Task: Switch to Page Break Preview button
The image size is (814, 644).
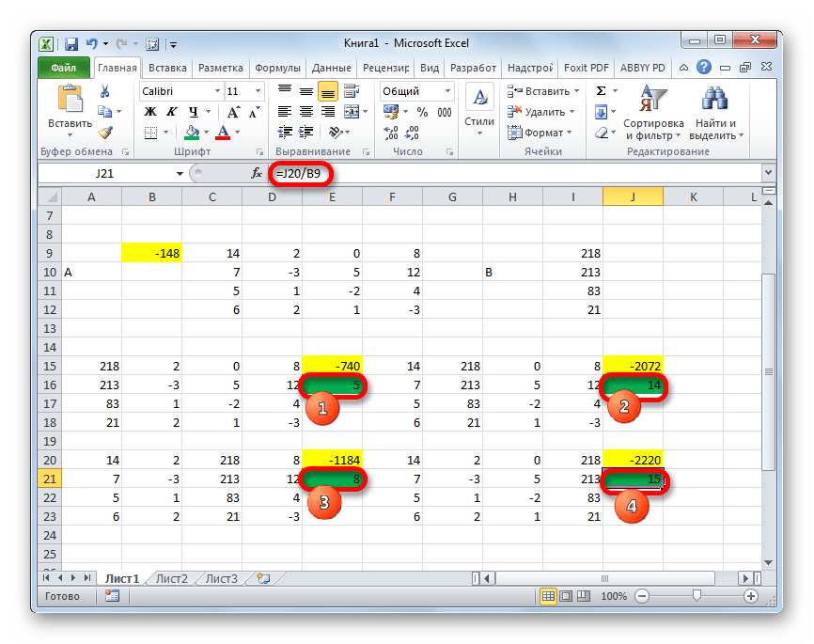Action: (584, 596)
